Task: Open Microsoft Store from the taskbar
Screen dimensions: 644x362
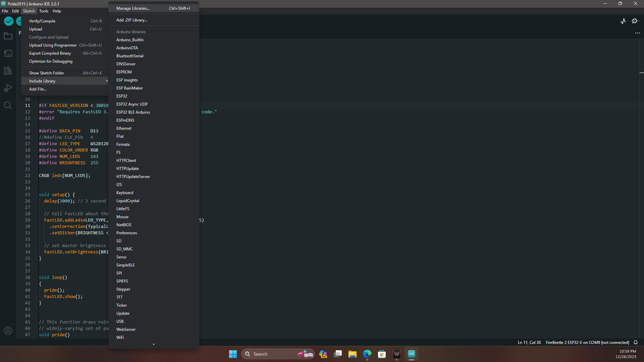Action: (x=382, y=354)
